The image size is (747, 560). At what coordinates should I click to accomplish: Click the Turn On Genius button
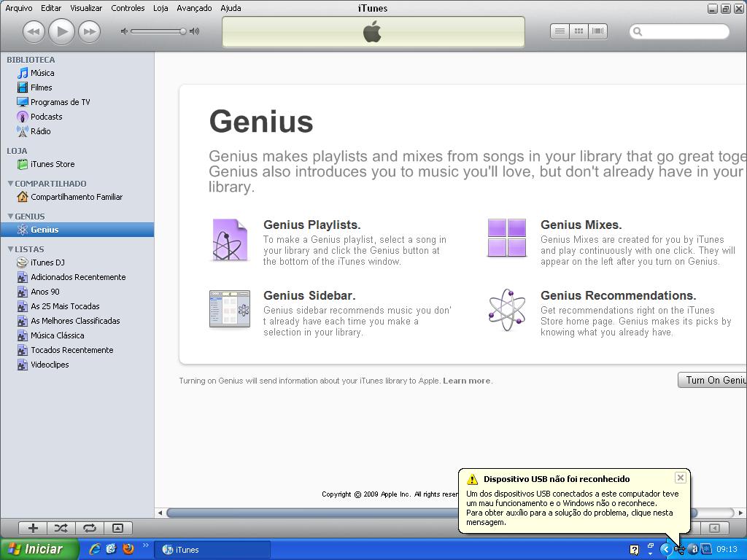click(x=712, y=380)
